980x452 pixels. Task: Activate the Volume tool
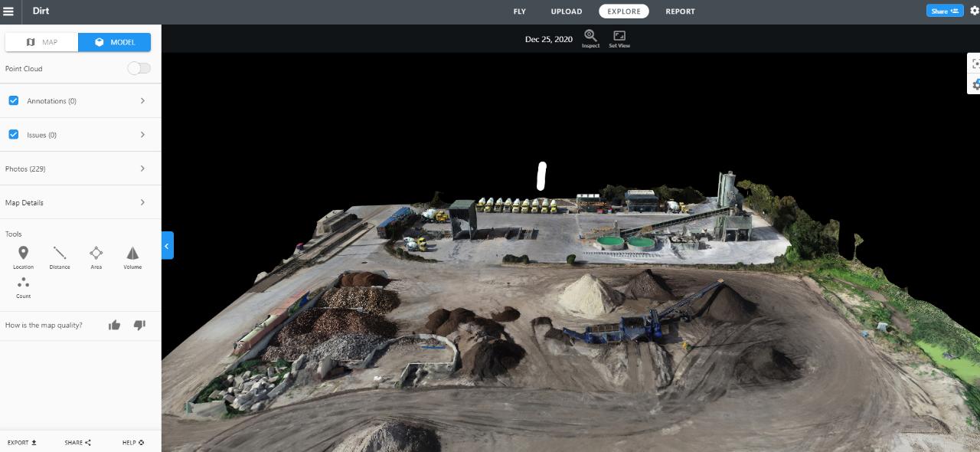click(x=132, y=254)
